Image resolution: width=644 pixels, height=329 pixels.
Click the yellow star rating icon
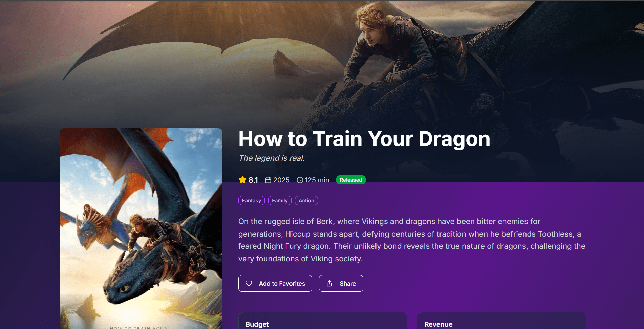[242, 180]
